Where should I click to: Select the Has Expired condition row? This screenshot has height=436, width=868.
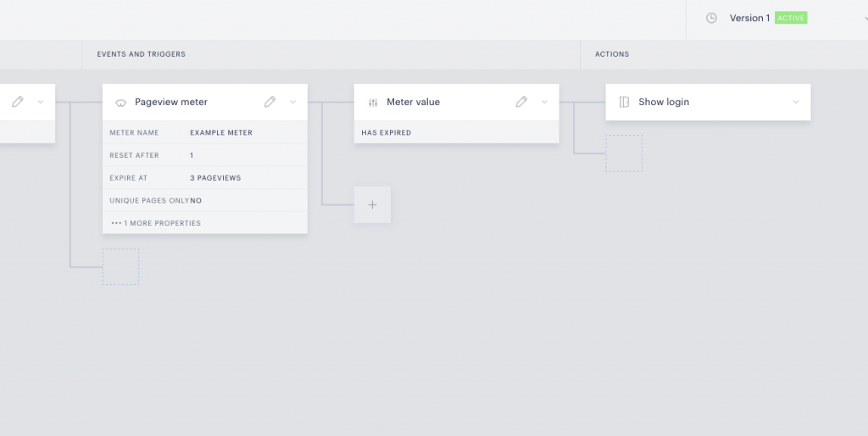click(457, 132)
